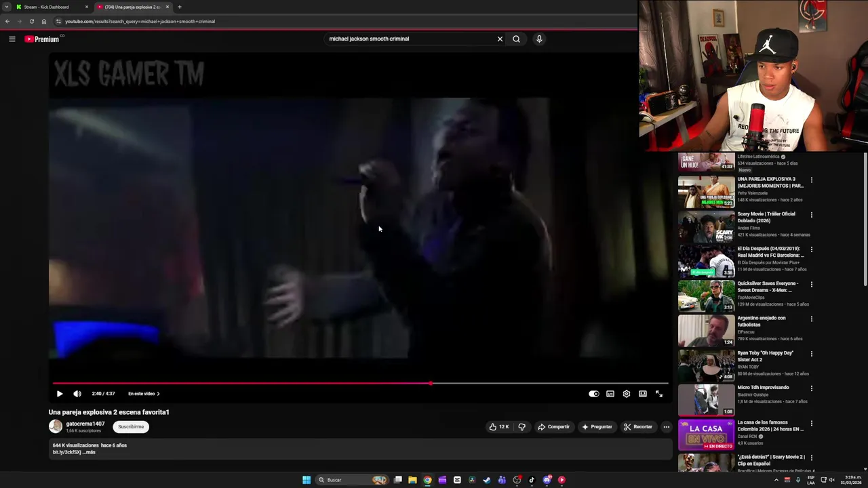The image size is (868, 488).
Task: Open more actions ellipsis under video
Action: point(666,427)
